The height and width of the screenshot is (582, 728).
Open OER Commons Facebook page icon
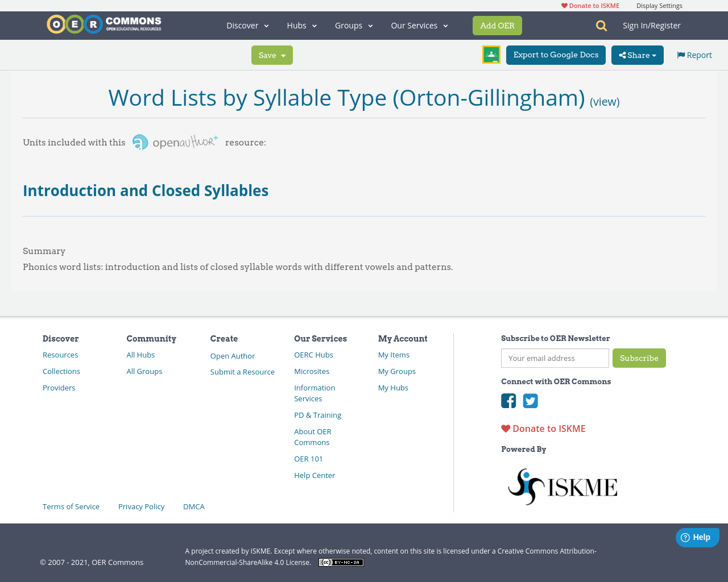508,401
